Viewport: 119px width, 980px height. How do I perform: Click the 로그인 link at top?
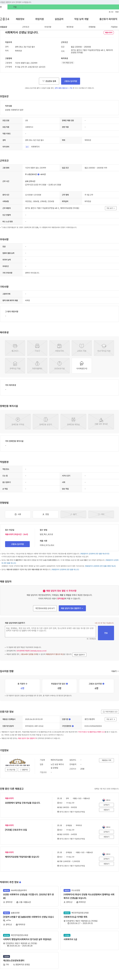point(111,12)
